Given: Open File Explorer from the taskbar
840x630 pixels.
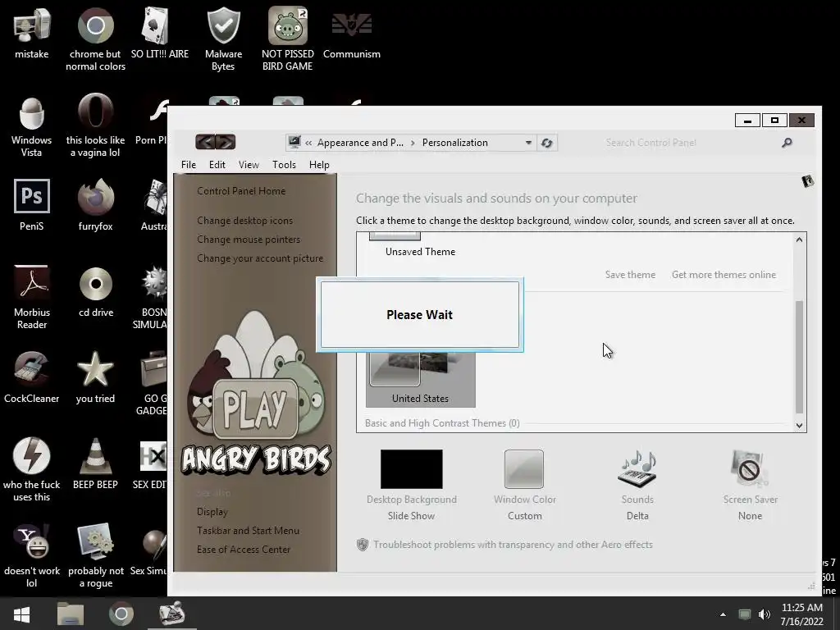Looking at the screenshot, I should pyautogui.click(x=71, y=614).
